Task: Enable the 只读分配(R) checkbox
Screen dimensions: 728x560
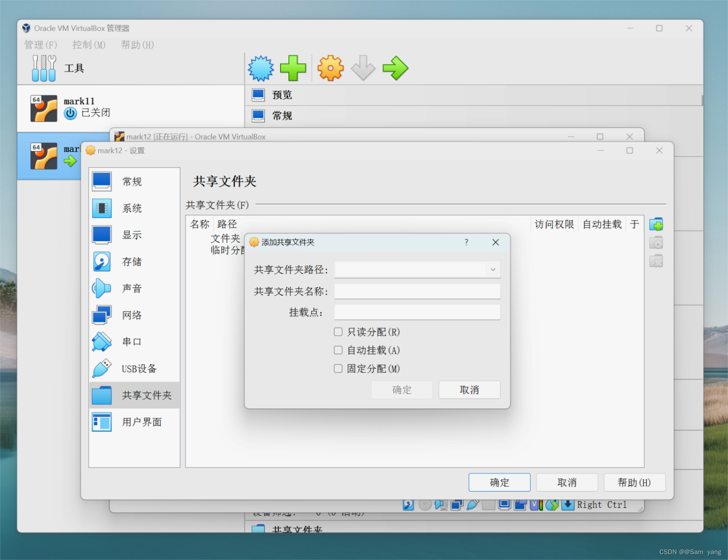Action: (338, 332)
